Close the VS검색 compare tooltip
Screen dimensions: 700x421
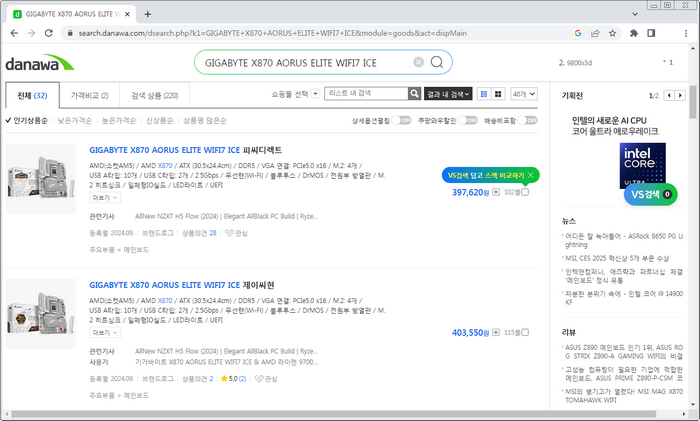pos(531,175)
